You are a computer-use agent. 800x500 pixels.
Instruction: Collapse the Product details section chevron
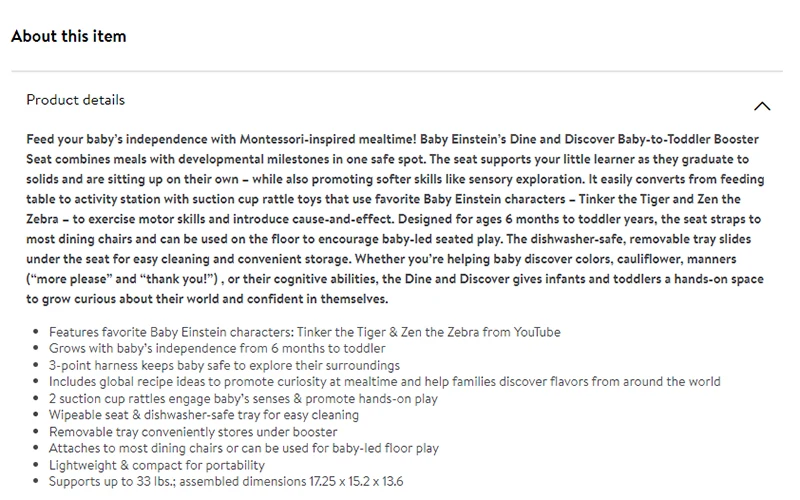pyautogui.click(x=762, y=106)
